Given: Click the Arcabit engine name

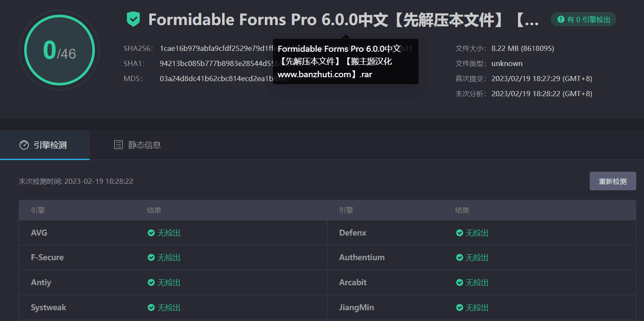Looking at the screenshot, I should point(353,283).
